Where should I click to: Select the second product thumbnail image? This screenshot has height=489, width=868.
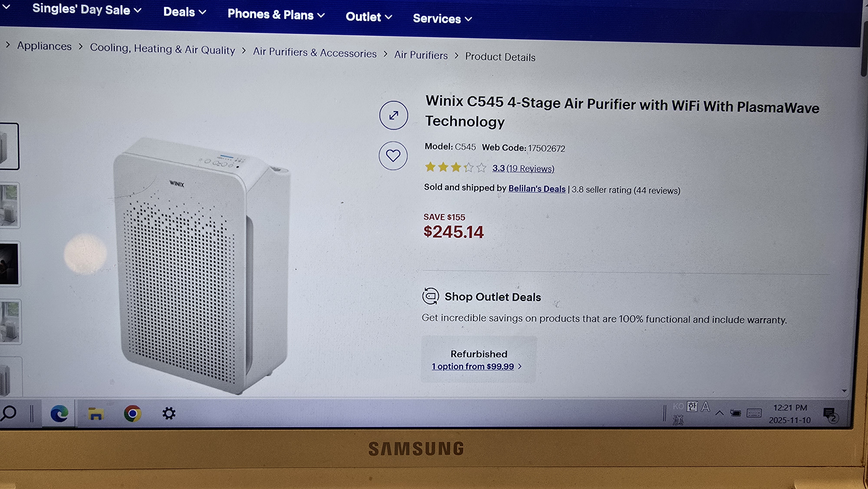9,205
